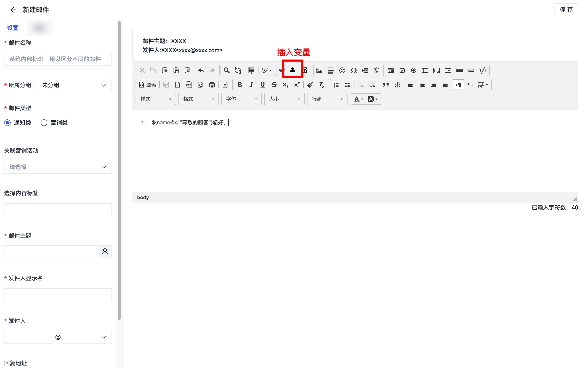Open the 样式 styles dropdown
Viewport: 588px width, 368px height.
pyautogui.click(x=156, y=99)
